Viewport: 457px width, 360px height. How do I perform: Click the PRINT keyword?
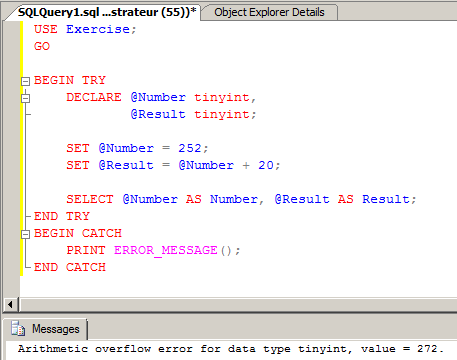pyautogui.click(x=86, y=250)
